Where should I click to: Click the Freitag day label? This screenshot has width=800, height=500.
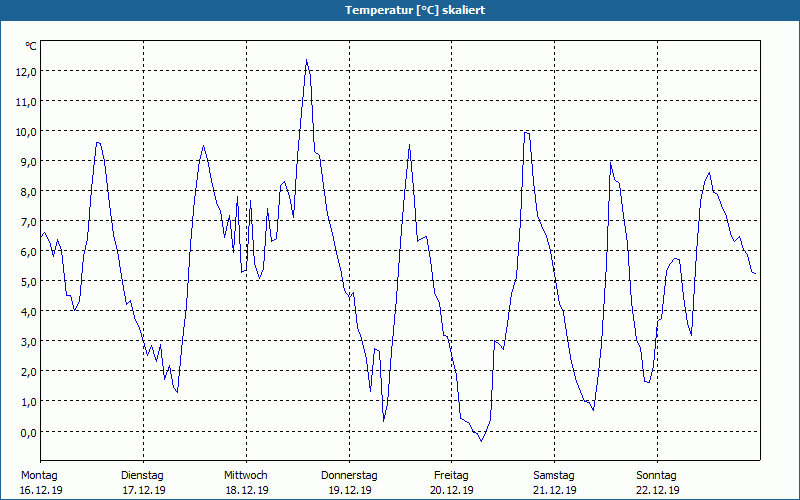(x=452, y=476)
